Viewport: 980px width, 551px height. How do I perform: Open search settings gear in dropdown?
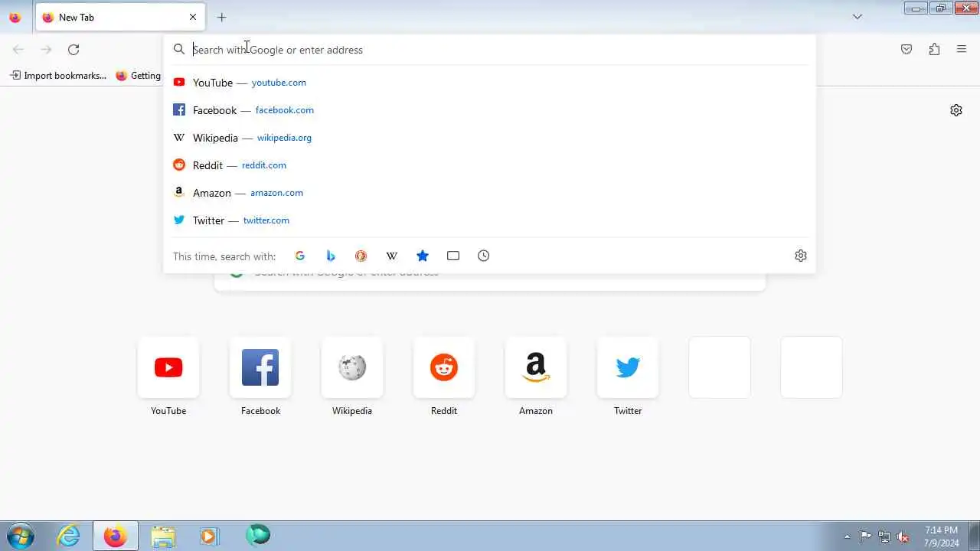(x=801, y=256)
